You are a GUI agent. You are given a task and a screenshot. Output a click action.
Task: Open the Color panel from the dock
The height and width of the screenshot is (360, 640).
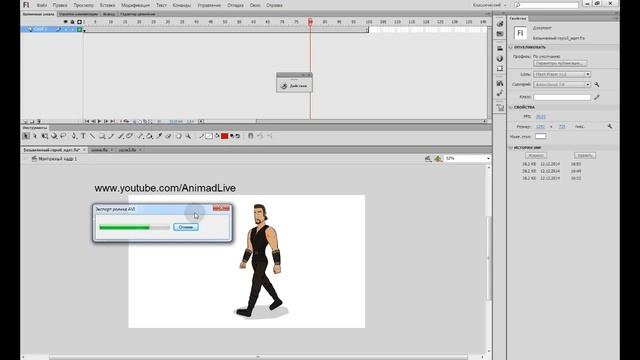[500, 24]
